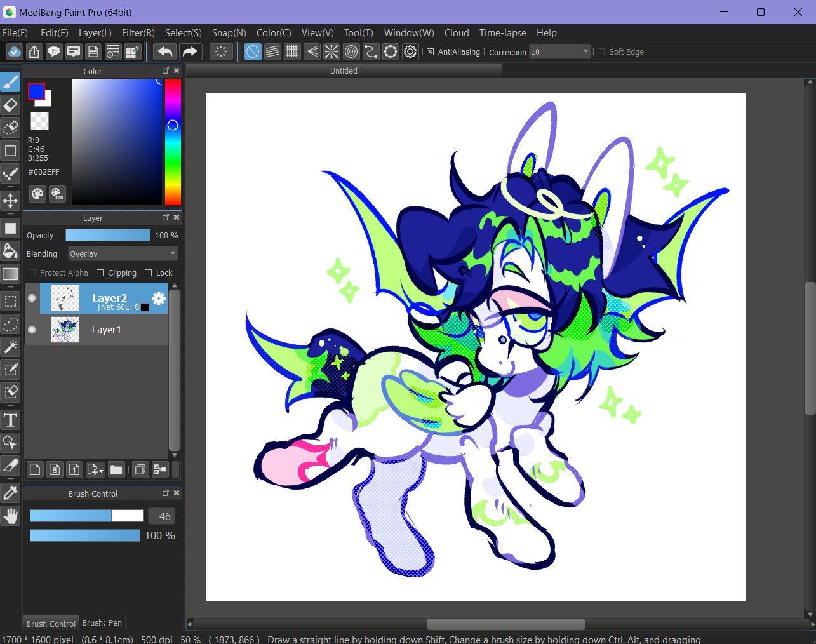Enable the Protect Alpha checkbox
Screen dimensions: 816x644
(x=32, y=273)
